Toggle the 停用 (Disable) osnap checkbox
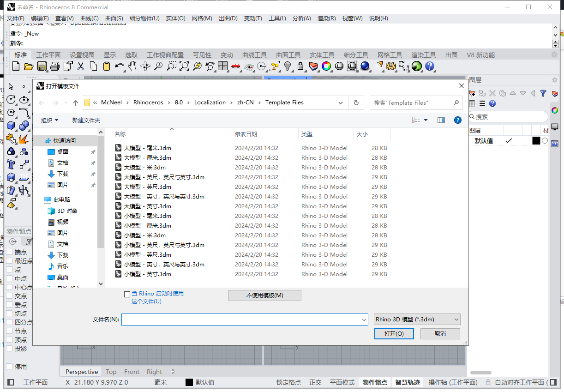 coord(9,367)
